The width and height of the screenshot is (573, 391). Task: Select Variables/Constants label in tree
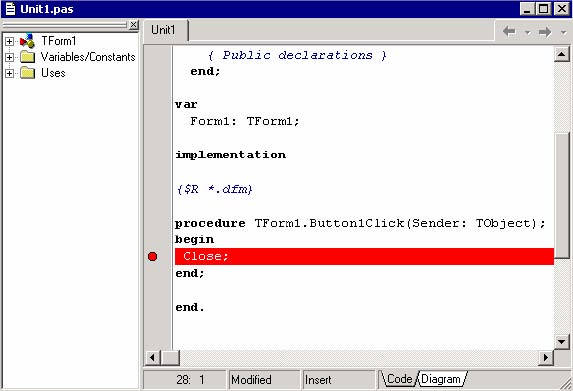click(88, 57)
